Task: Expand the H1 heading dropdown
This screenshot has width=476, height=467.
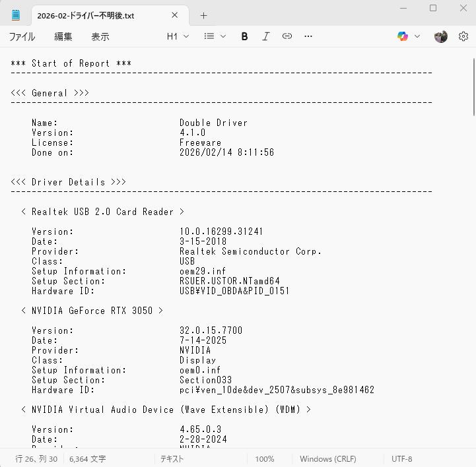Action: click(178, 37)
